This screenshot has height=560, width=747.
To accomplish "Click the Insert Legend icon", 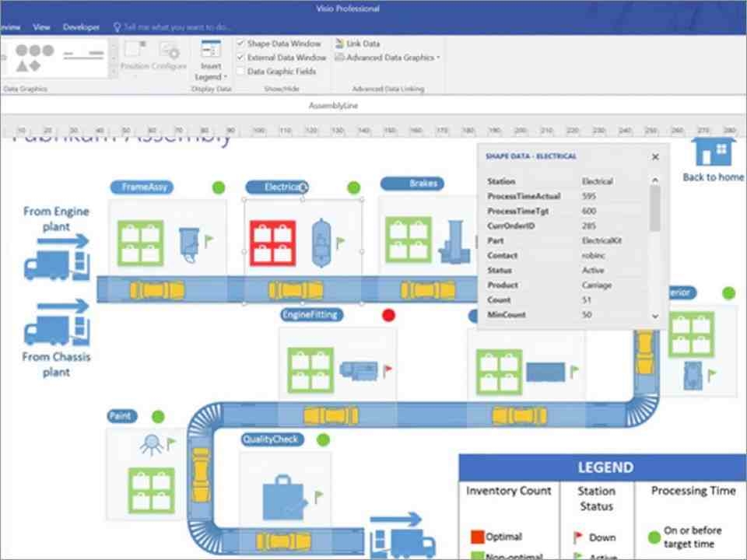I will [x=211, y=50].
